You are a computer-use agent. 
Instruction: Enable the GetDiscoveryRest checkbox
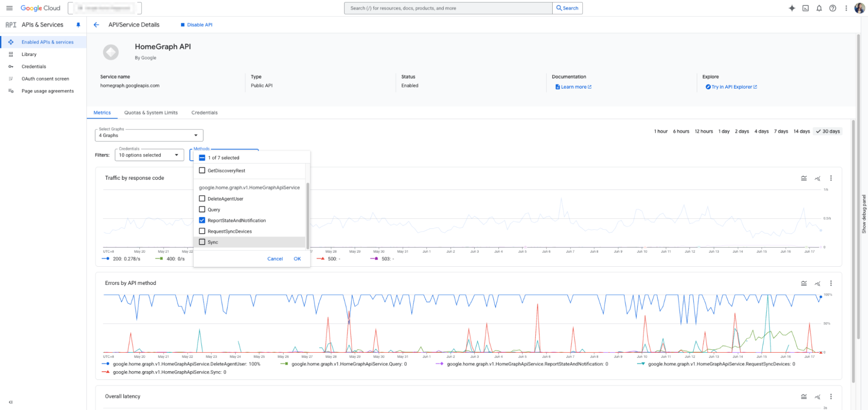tap(202, 170)
